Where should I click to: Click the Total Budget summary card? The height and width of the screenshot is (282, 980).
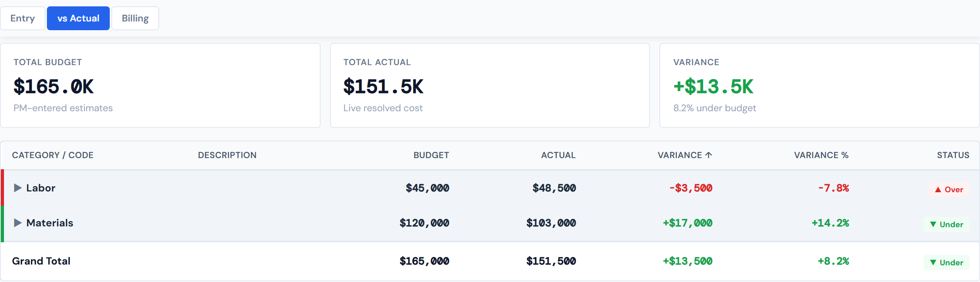click(x=159, y=85)
